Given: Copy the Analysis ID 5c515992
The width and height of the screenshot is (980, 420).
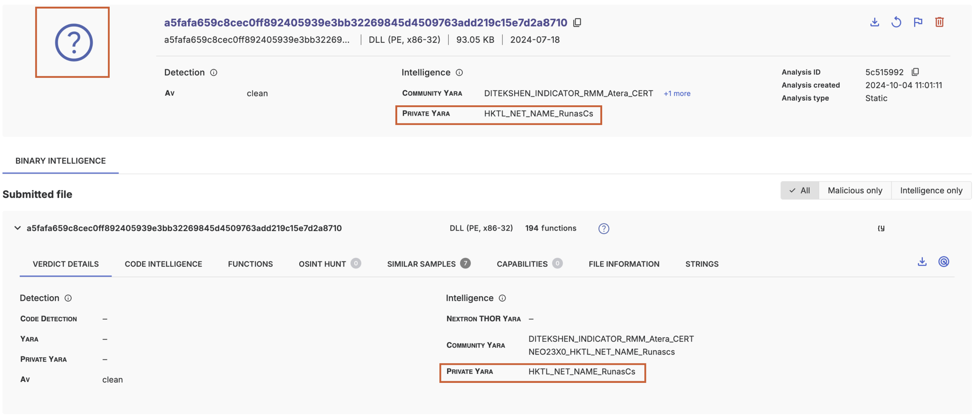Looking at the screenshot, I should click(x=915, y=72).
